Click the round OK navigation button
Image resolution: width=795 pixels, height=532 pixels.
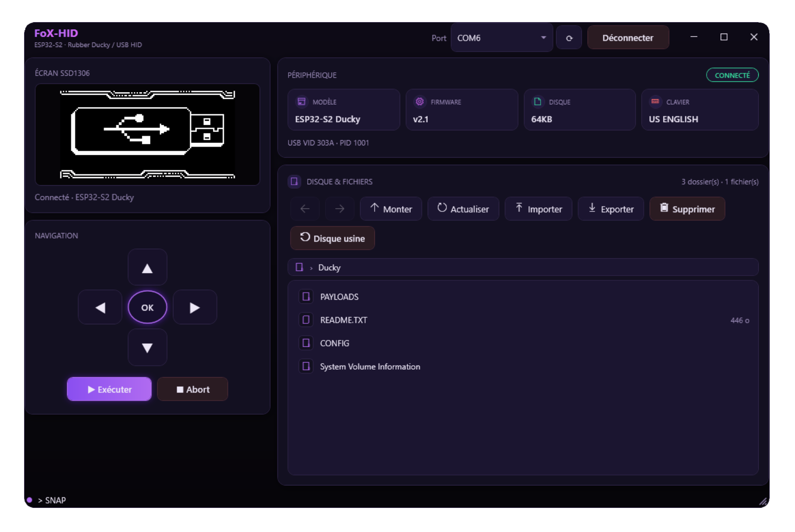point(147,307)
